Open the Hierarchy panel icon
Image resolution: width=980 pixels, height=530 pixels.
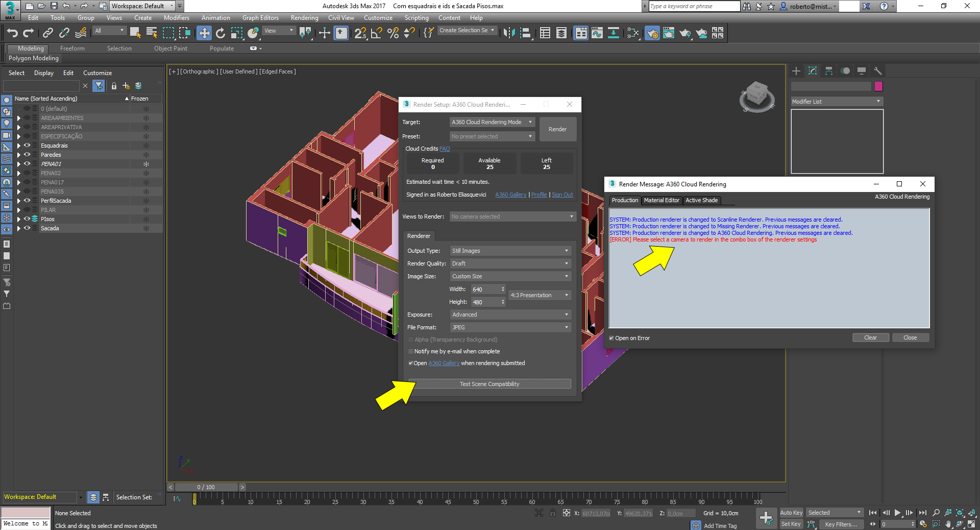click(x=829, y=71)
